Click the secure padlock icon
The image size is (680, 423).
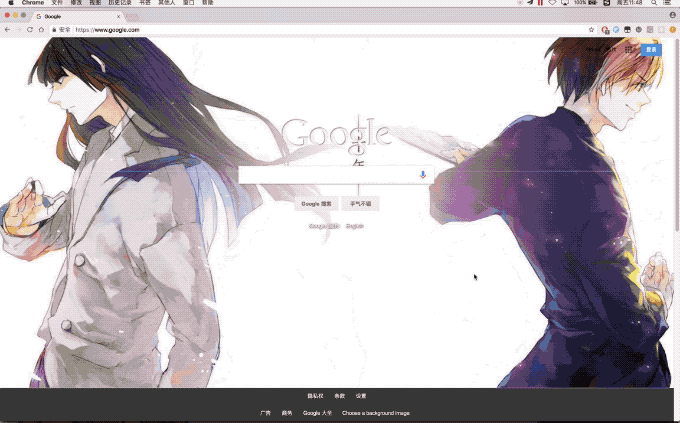tap(54, 30)
